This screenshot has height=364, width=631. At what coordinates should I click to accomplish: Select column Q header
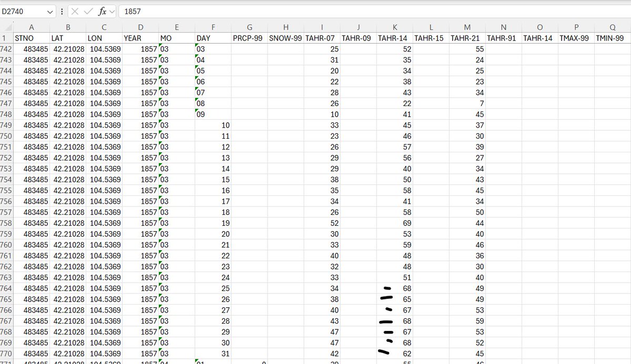click(x=613, y=27)
